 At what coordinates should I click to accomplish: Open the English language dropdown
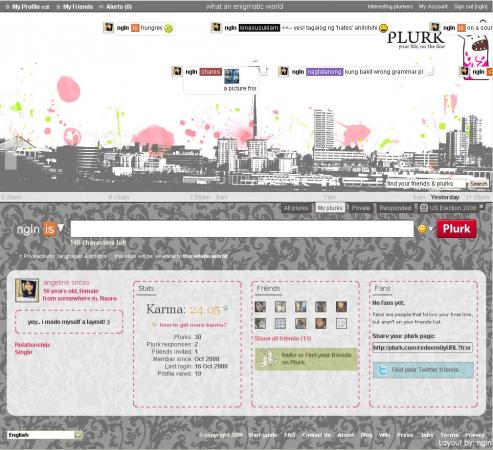coord(45,435)
